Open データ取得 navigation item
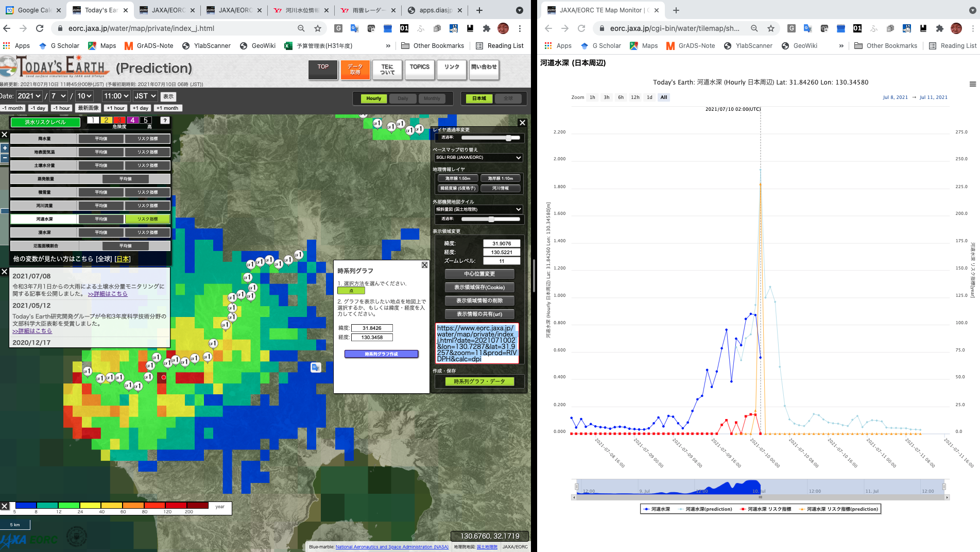Screen dimensions: 980x552 pos(355,70)
